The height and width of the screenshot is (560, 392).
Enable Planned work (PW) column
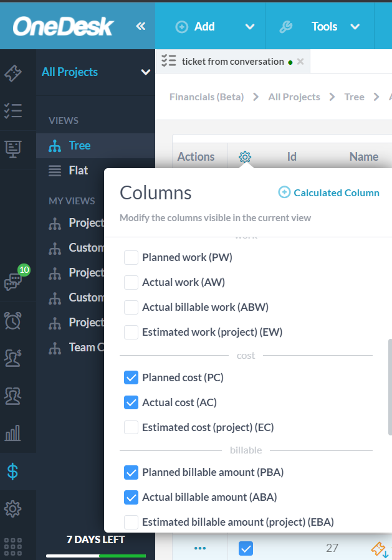pyautogui.click(x=131, y=257)
